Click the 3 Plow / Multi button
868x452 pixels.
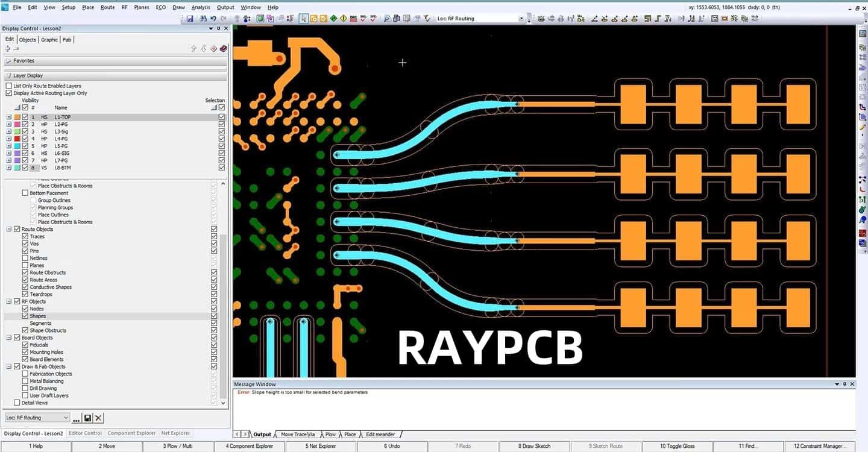point(178,447)
